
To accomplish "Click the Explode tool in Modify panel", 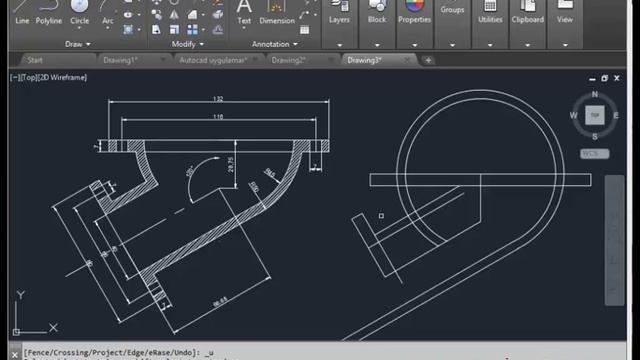I will click(x=218, y=15).
